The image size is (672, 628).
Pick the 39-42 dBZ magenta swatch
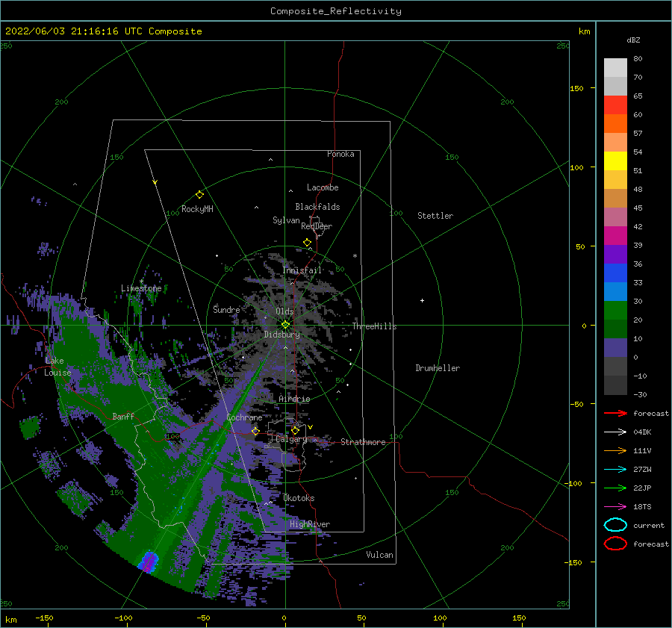[x=615, y=235]
